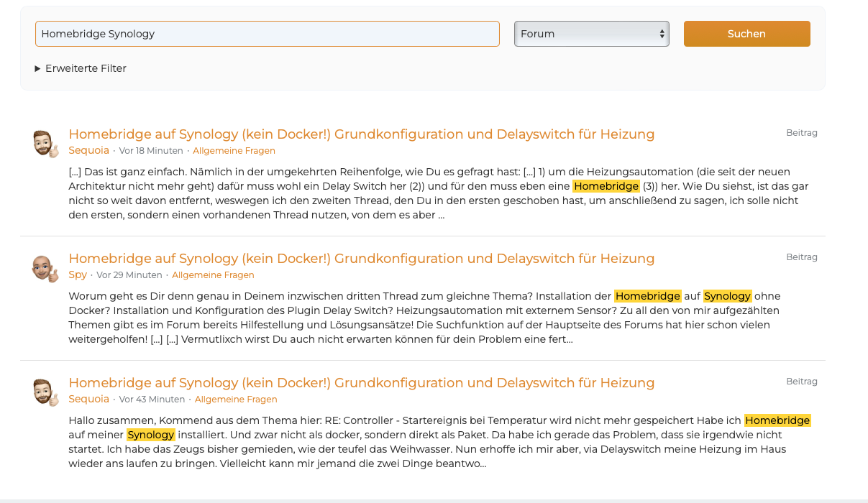Visit Sequoia's profile from the first result
Image resolution: width=868 pixels, height=503 pixels.
[x=88, y=150]
